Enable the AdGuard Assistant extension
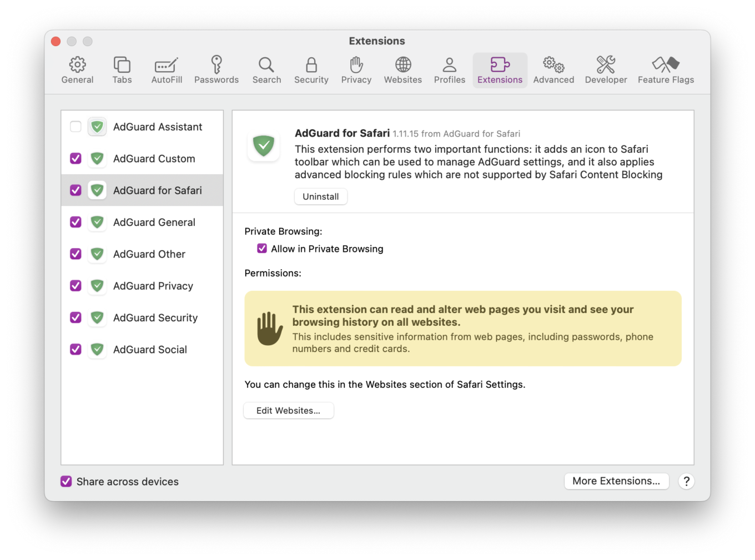Viewport: 755px width, 560px height. pos(75,127)
